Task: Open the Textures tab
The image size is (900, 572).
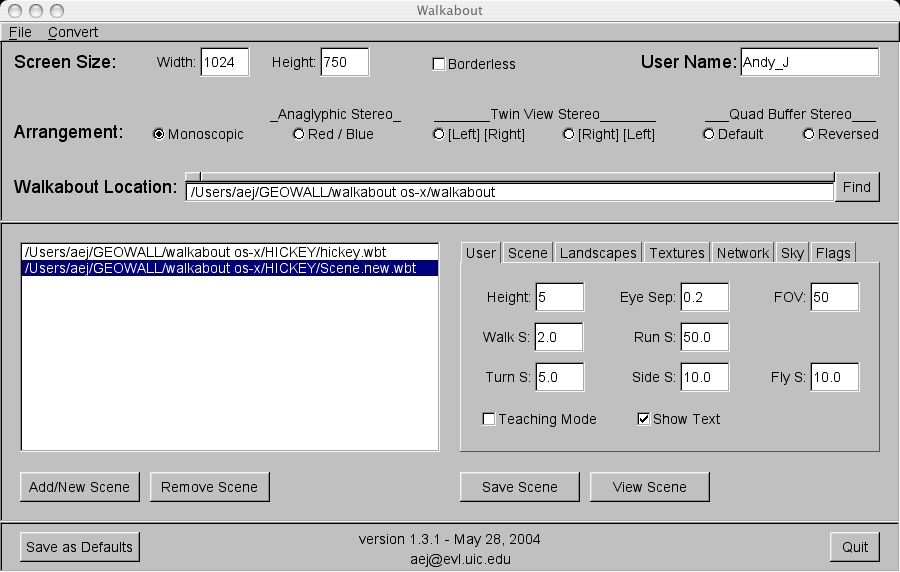Action: (677, 253)
